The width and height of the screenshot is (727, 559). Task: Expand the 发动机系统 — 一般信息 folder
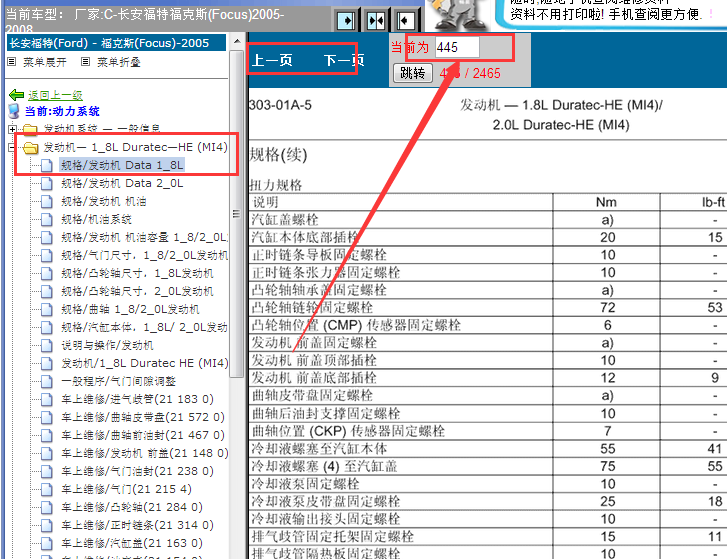pos(13,129)
